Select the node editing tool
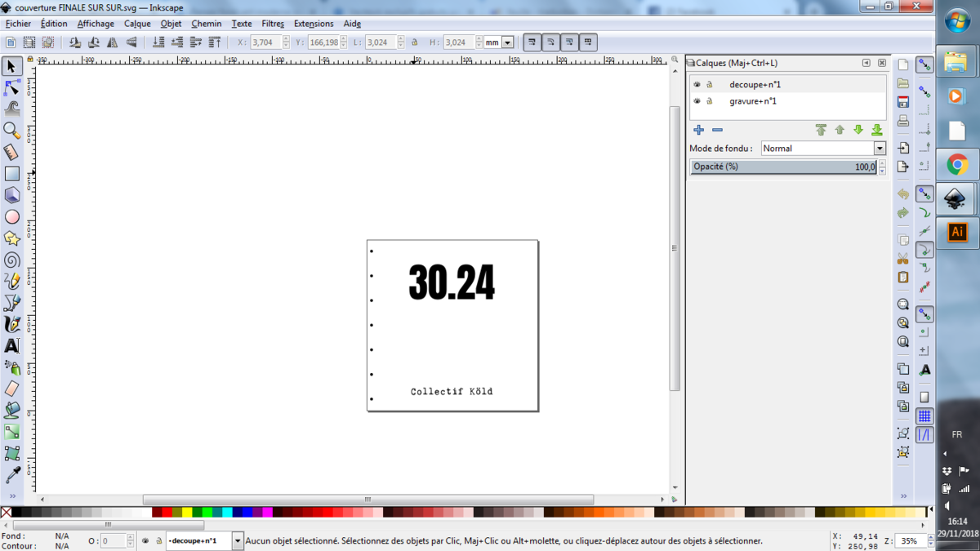The width and height of the screenshot is (980, 551). click(12, 87)
